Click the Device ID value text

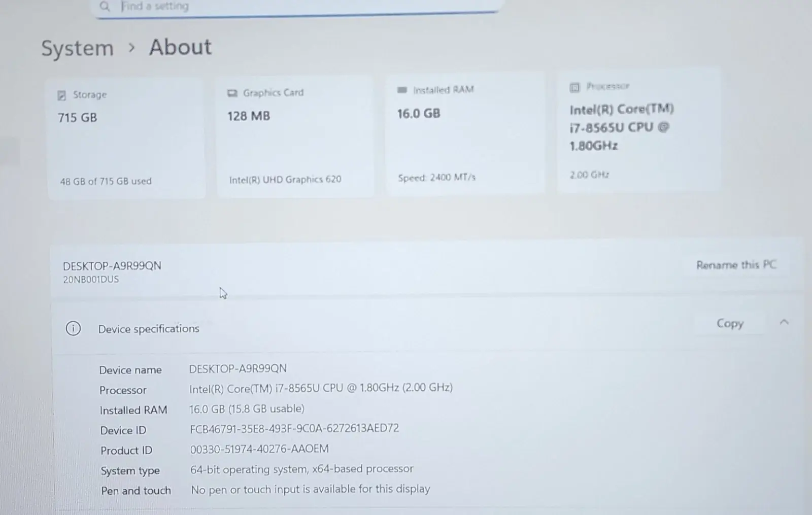(x=294, y=429)
